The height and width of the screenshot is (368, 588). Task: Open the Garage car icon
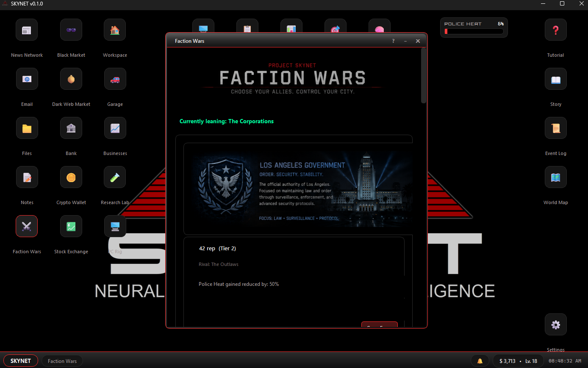pos(115,79)
